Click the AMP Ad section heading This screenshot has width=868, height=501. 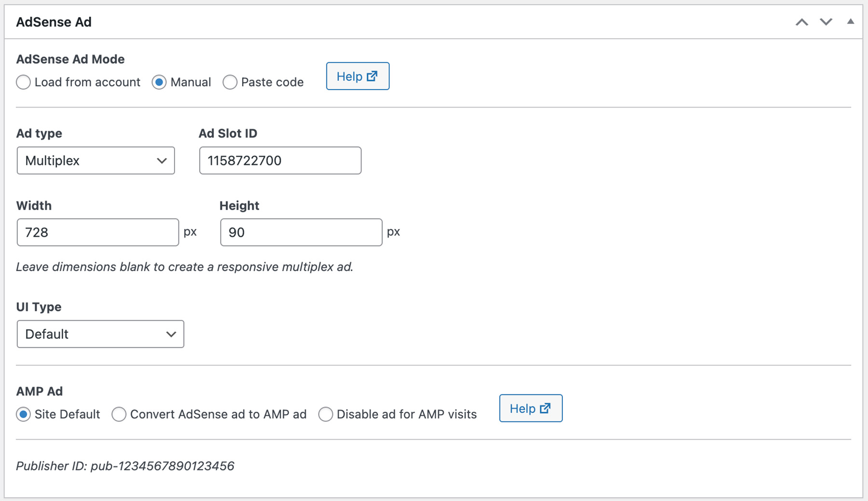point(40,391)
